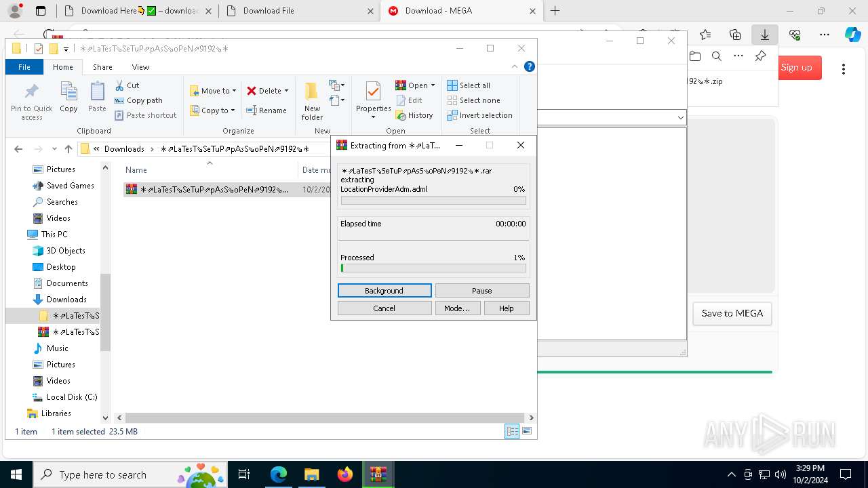Collapse the Explorer ribbon chevron
The width and height of the screenshot is (868, 488).
tap(515, 66)
